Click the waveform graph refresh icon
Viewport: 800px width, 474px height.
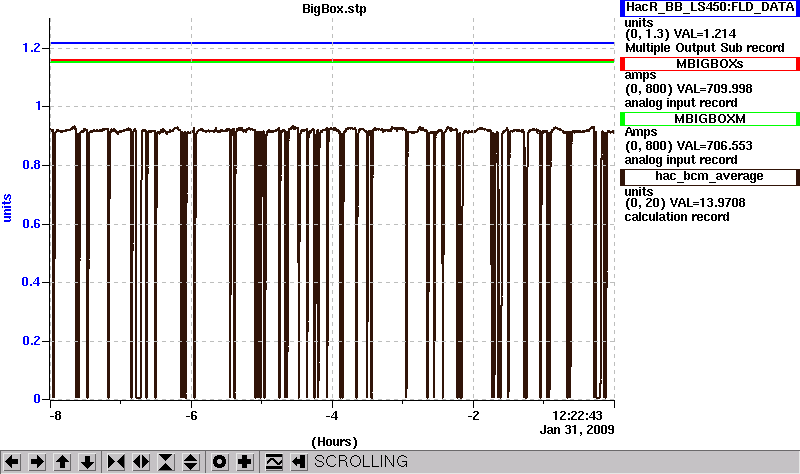(274, 462)
